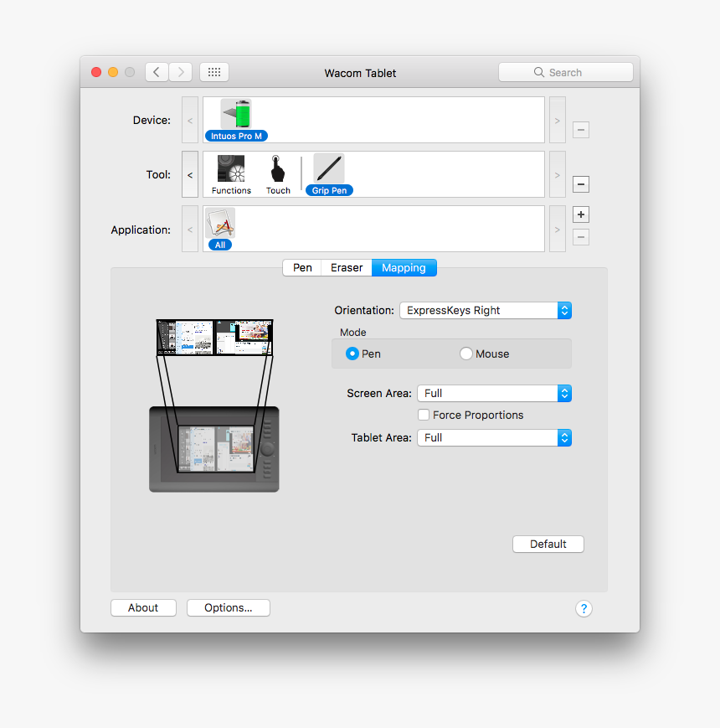The image size is (720, 728).
Task: Click the Help question mark icon
Action: 584,608
